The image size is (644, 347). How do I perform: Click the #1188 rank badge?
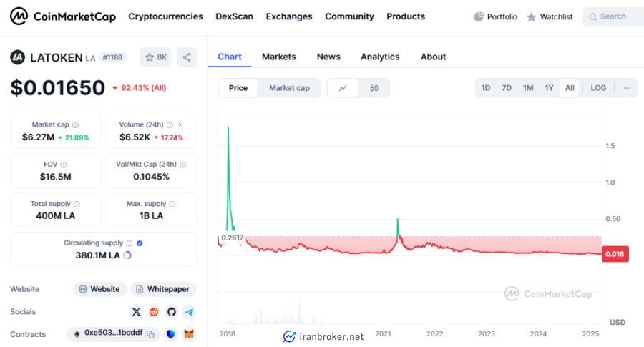pyautogui.click(x=112, y=57)
